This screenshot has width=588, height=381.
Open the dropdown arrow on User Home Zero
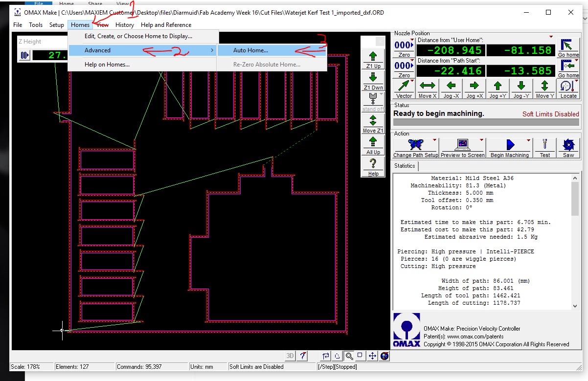tap(412, 40)
